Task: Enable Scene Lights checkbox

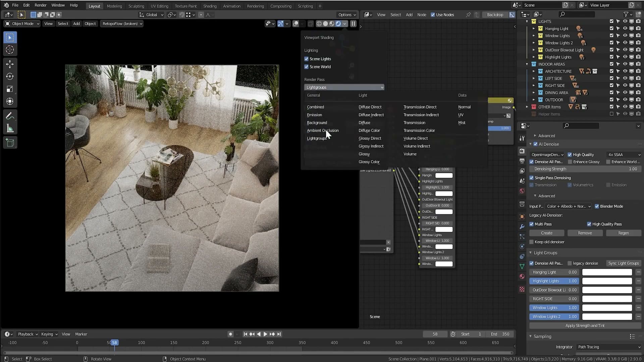Action: (306, 59)
